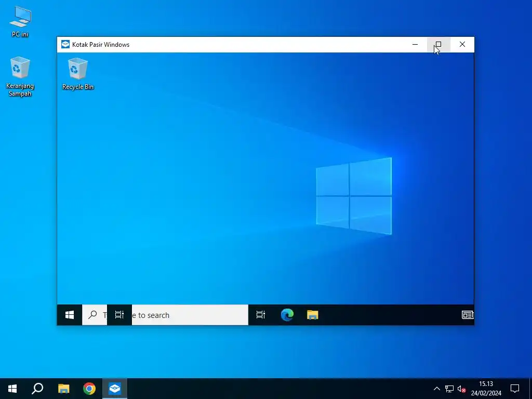Open the host Start menu

coord(12,389)
